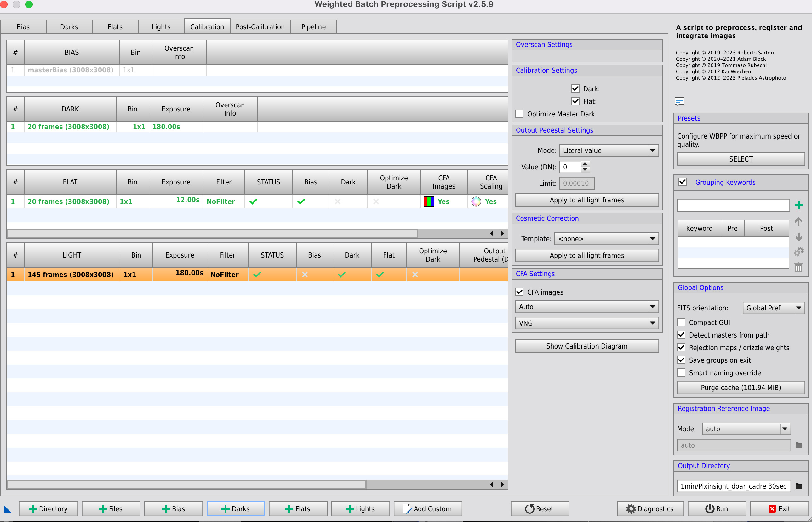
Task: Click flat row Dark cross icon
Action: 337,201
